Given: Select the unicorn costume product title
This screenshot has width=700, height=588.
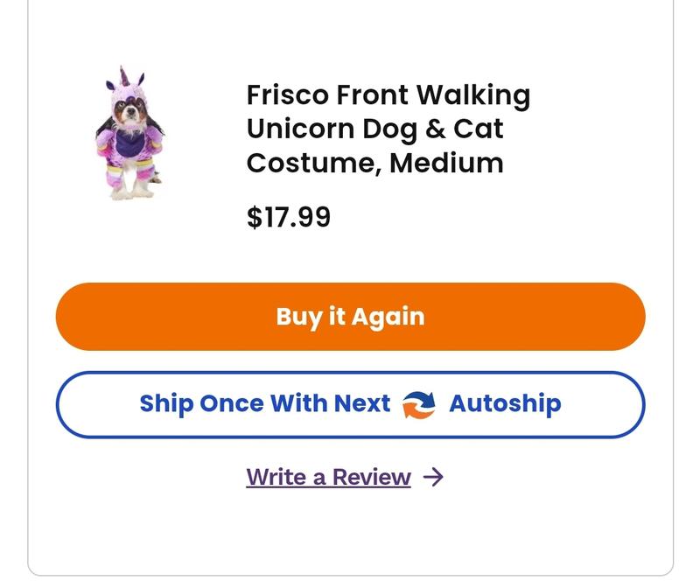Looking at the screenshot, I should tap(386, 128).
